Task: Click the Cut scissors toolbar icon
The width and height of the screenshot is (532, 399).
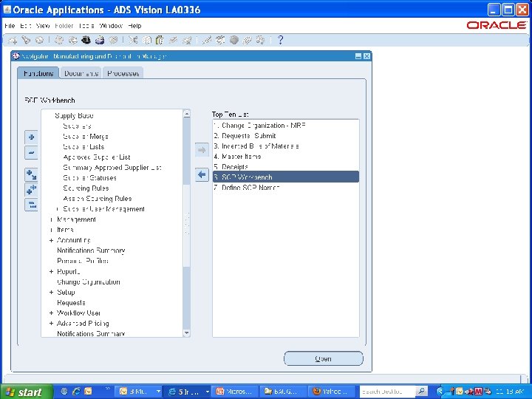Action: tap(133, 41)
